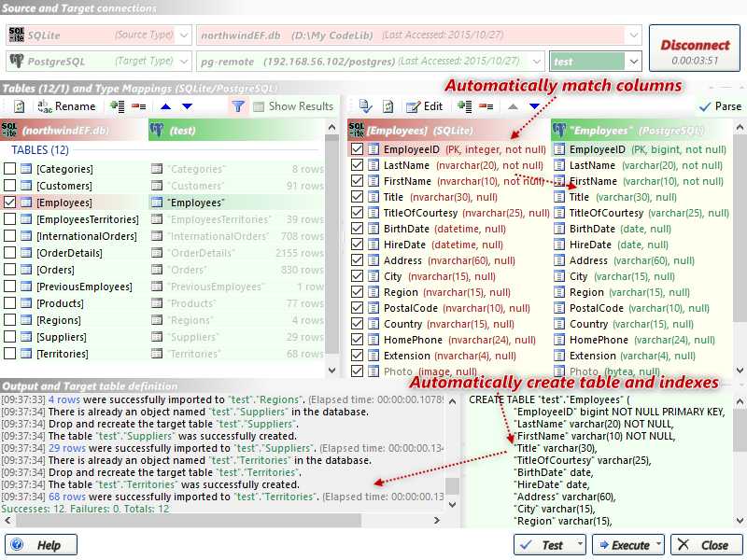
Task: Move table up with the blue up arrow
Action: coord(166,106)
